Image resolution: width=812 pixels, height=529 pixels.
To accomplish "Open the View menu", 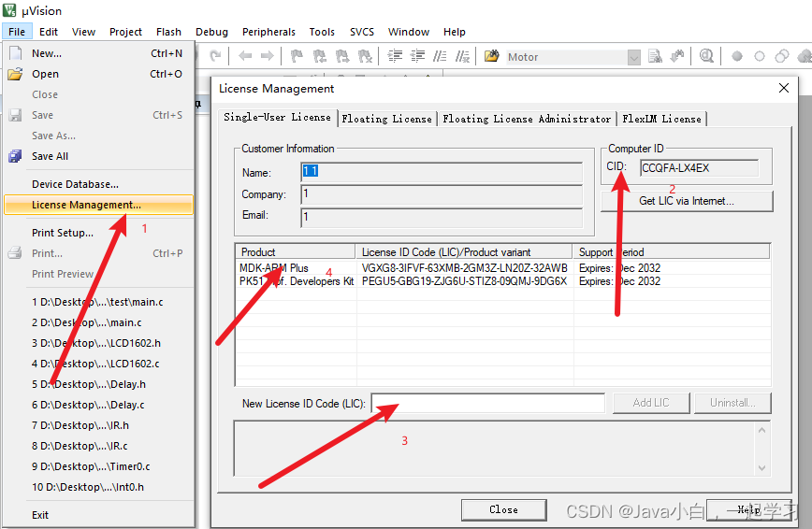I will (83, 32).
